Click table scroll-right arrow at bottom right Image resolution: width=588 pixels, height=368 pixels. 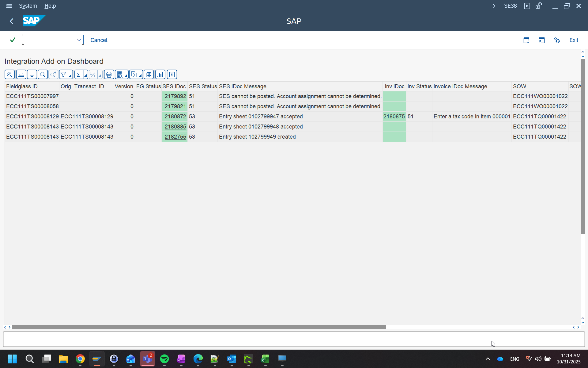pos(578,327)
